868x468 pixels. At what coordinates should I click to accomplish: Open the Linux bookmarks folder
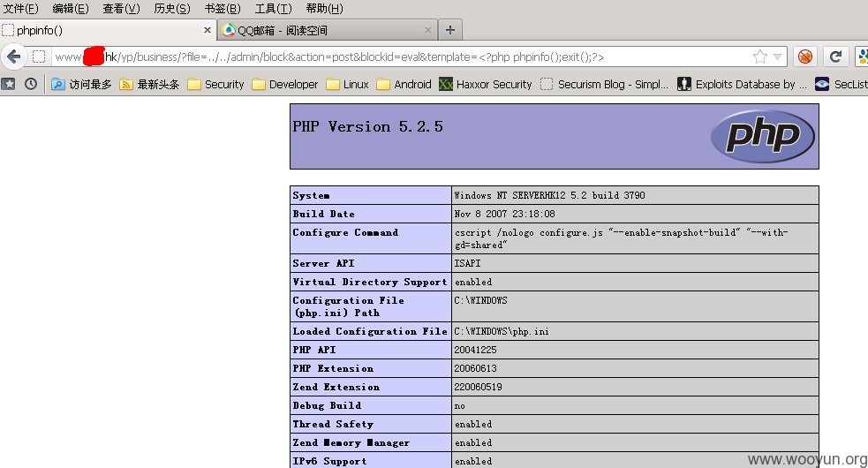pos(348,84)
